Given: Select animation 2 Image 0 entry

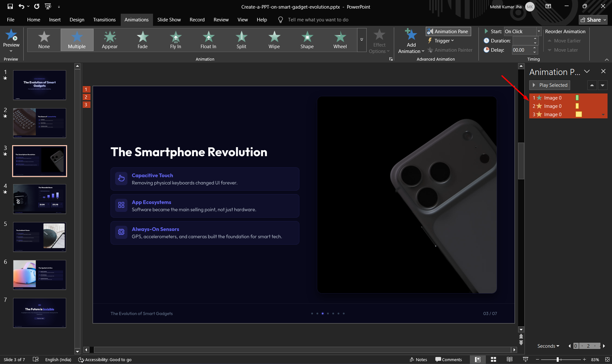Looking at the screenshot, I should (x=568, y=106).
